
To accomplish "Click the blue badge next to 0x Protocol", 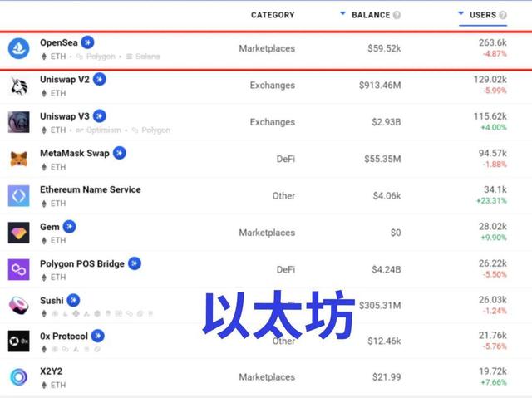I will click(x=98, y=336).
